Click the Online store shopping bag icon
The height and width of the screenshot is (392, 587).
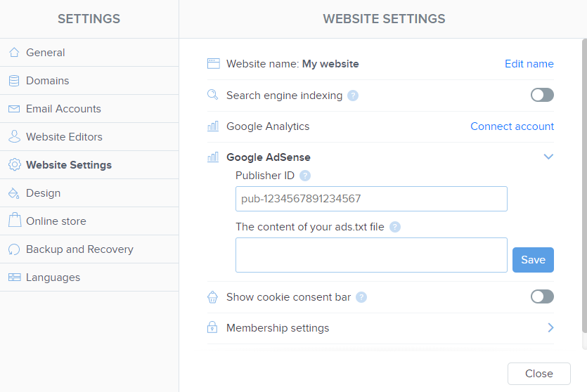15,220
